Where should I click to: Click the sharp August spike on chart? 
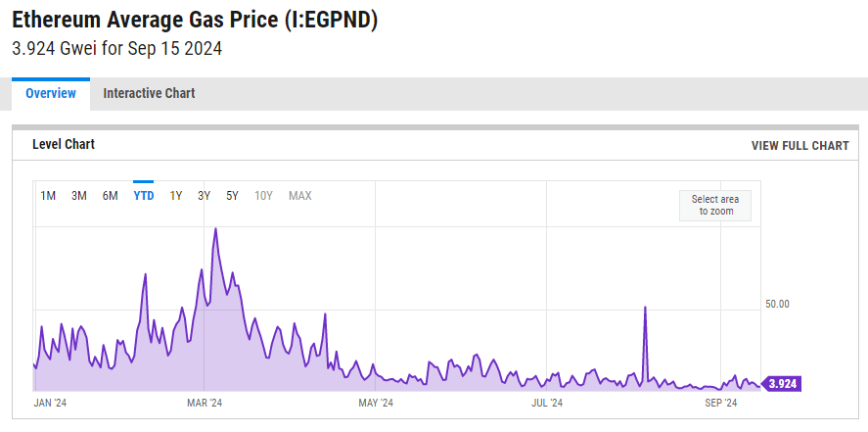point(646,308)
